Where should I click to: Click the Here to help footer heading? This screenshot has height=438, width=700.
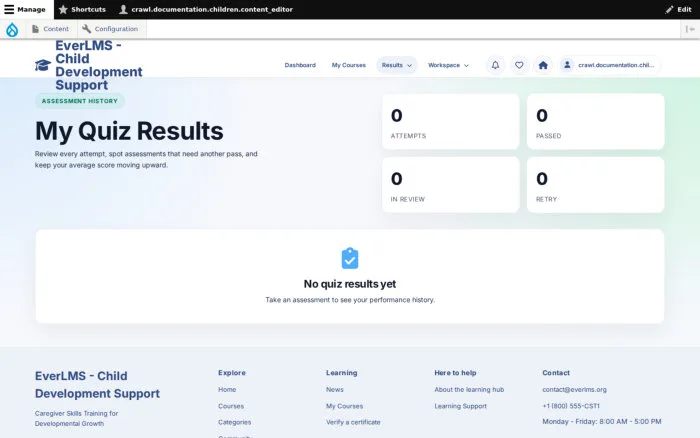point(455,373)
